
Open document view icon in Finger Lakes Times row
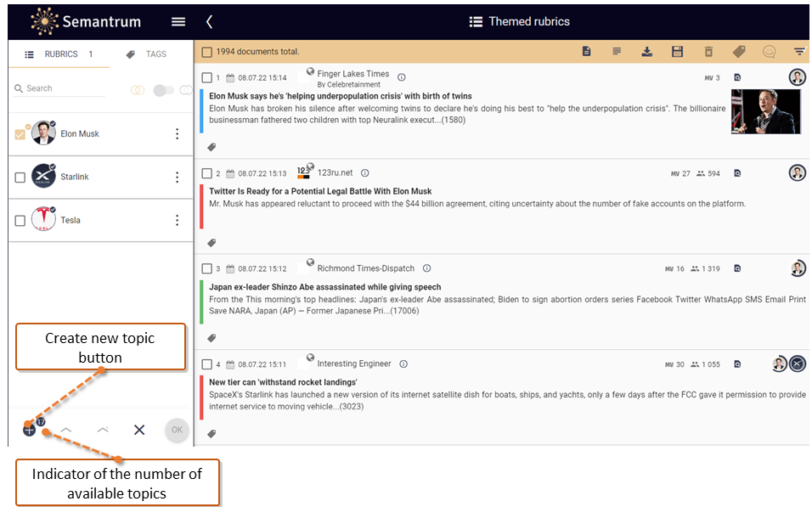pyautogui.click(x=737, y=77)
